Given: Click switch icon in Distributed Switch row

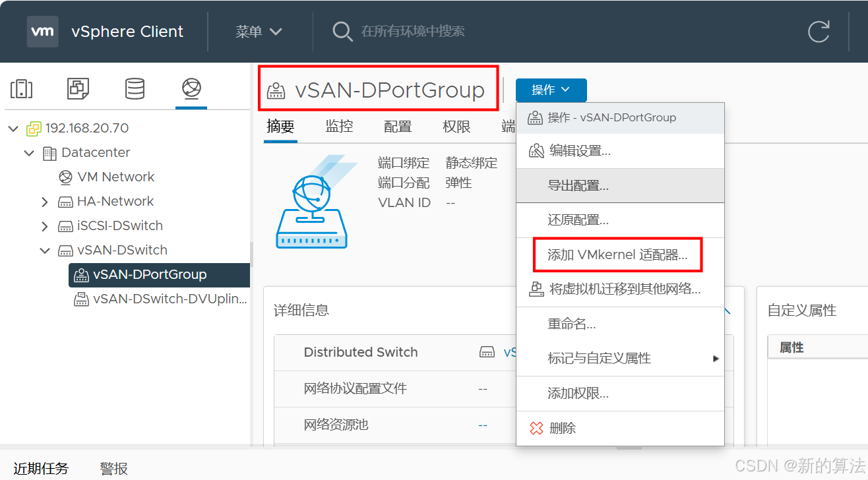Looking at the screenshot, I should click(487, 352).
